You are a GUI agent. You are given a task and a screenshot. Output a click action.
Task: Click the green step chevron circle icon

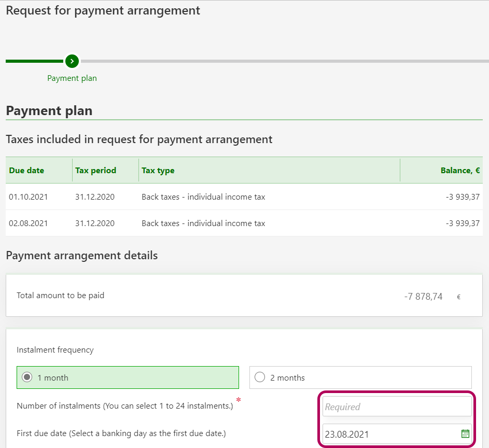(x=72, y=61)
